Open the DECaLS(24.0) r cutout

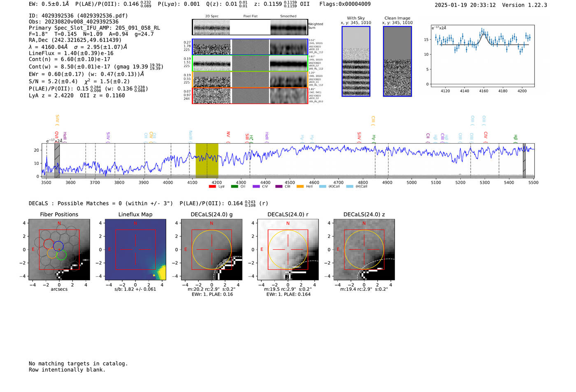288,250
